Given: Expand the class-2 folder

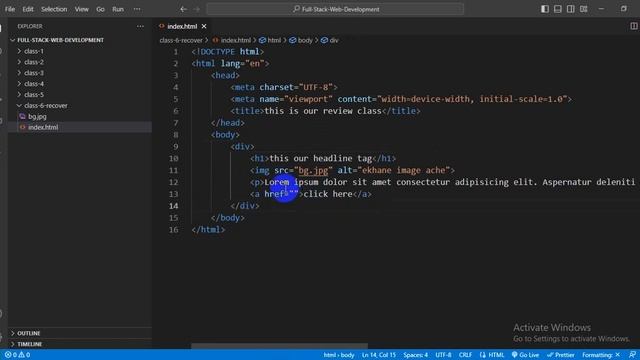Looking at the screenshot, I should click(34, 62).
